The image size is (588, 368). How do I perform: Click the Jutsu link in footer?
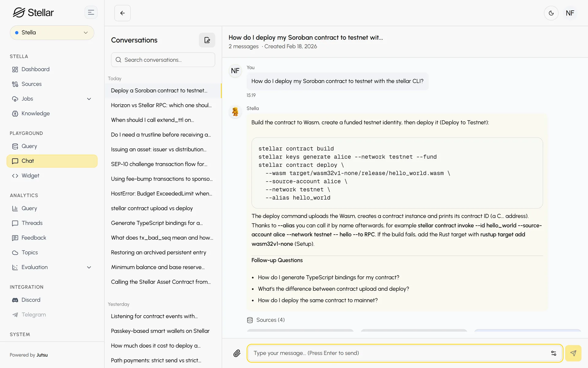click(42, 355)
